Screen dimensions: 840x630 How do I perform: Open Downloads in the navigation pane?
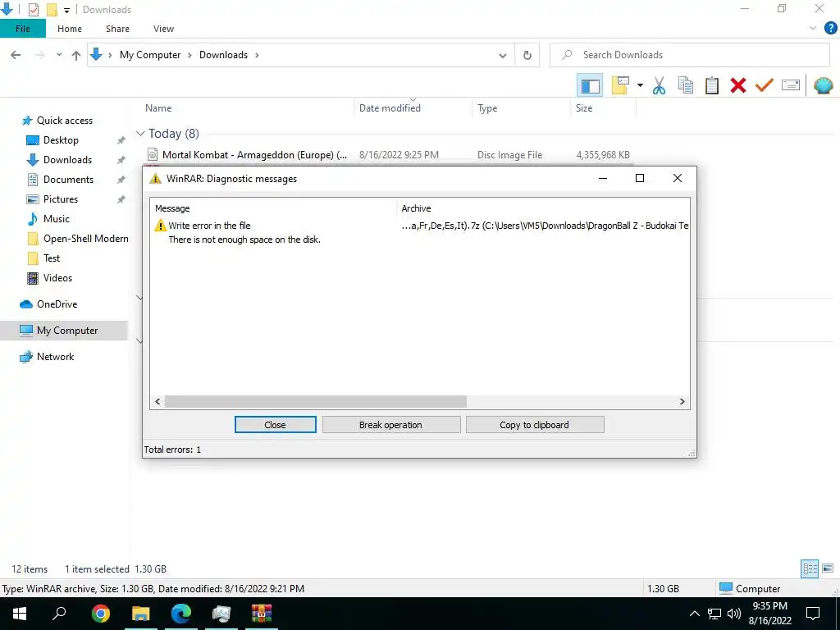(67, 160)
